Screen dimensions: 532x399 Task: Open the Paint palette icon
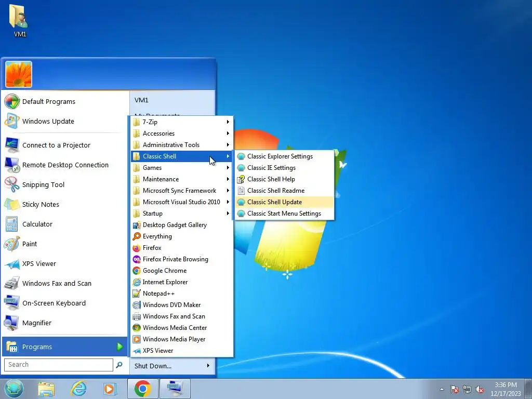pyautogui.click(x=12, y=244)
